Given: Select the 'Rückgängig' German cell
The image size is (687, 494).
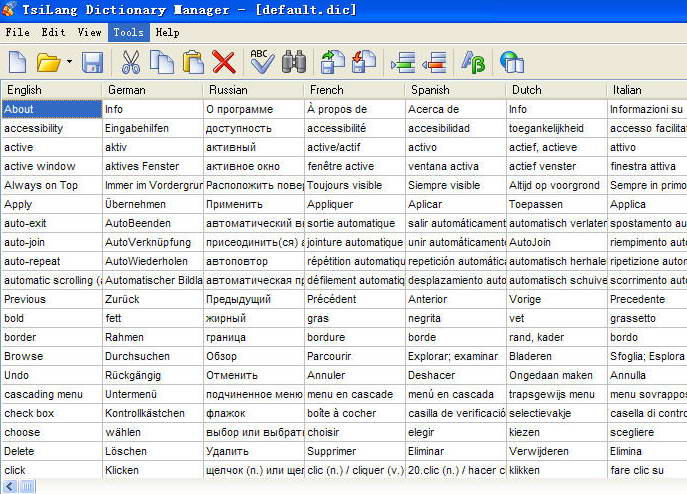Looking at the screenshot, I should point(152,375).
